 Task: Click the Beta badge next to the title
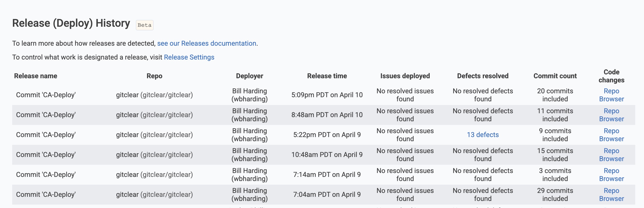[145, 25]
